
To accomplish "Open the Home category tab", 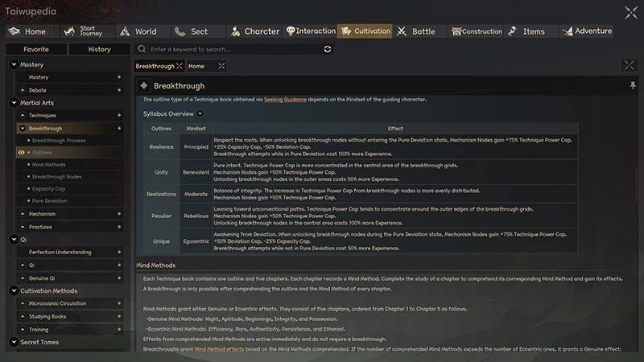I will click(x=32, y=31).
